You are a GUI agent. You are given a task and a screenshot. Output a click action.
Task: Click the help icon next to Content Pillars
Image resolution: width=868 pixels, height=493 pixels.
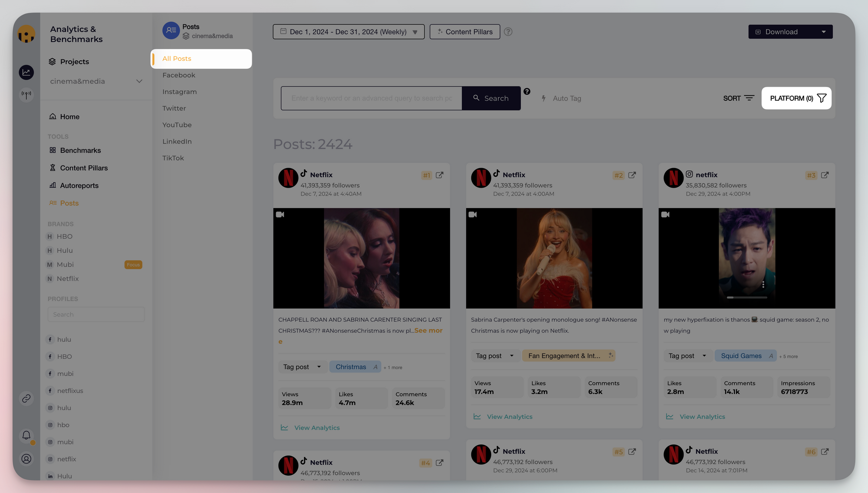508,32
